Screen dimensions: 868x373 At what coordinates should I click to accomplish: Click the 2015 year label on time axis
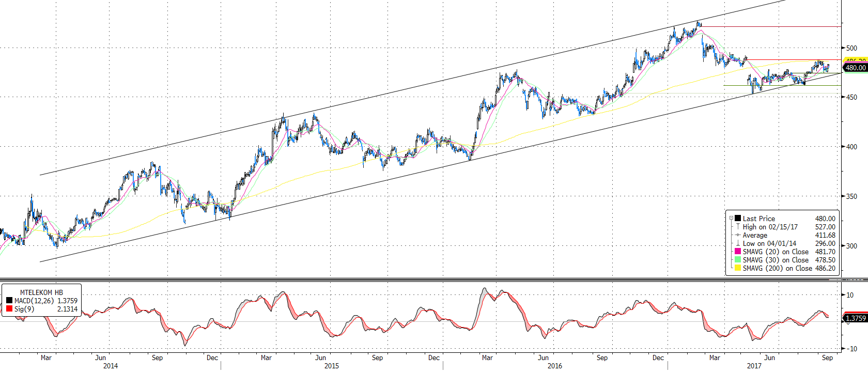pyautogui.click(x=332, y=366)
